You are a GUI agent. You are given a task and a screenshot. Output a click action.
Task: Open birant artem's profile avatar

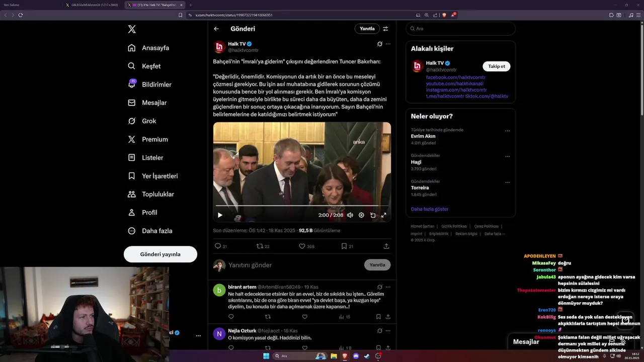point(219,290)
